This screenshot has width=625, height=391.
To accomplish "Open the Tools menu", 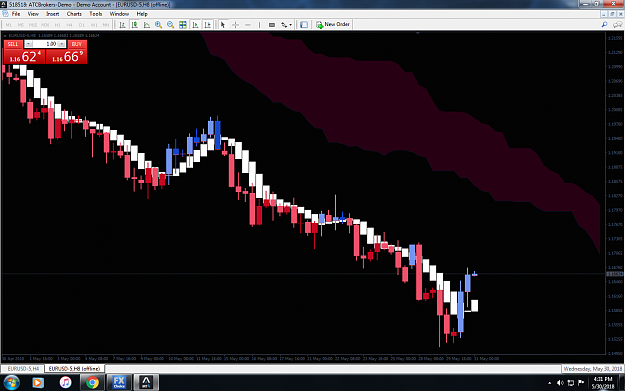I will tap(96, 14).
